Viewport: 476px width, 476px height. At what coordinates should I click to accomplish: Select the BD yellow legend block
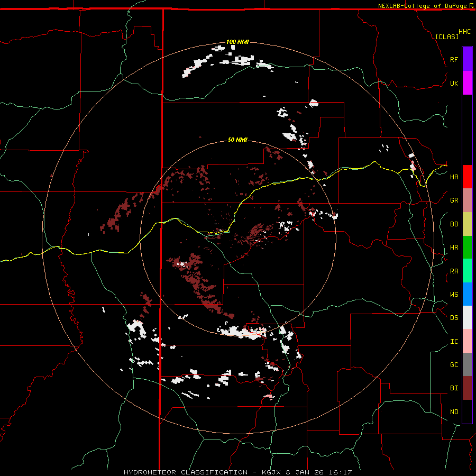pos(467,224)
